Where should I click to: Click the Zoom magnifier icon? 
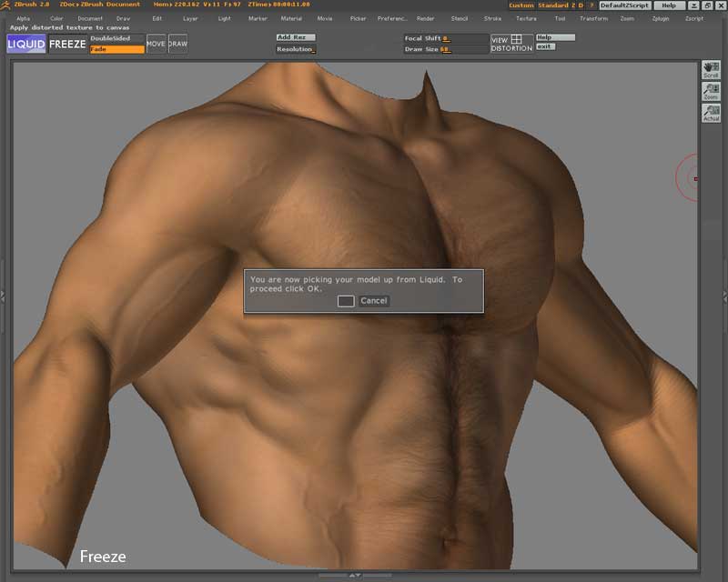(x=711, y=92)
